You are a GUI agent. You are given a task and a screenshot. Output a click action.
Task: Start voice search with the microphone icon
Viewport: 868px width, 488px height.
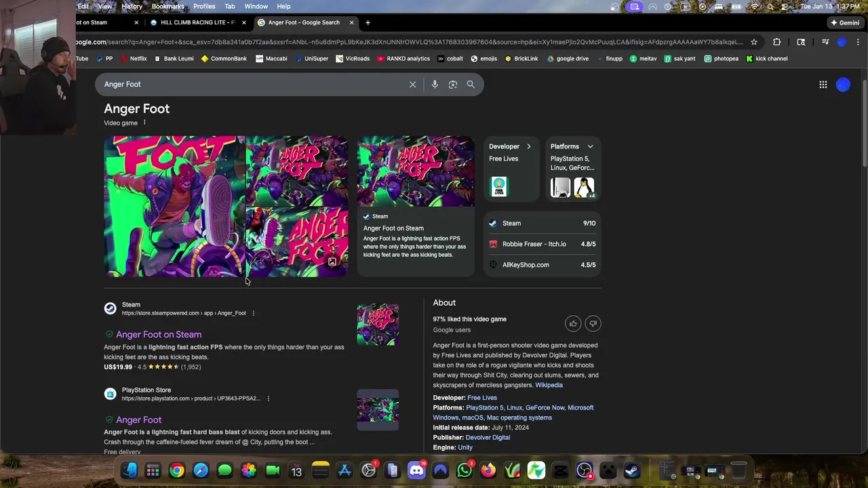pyautogui.click(x=435, y=85)
